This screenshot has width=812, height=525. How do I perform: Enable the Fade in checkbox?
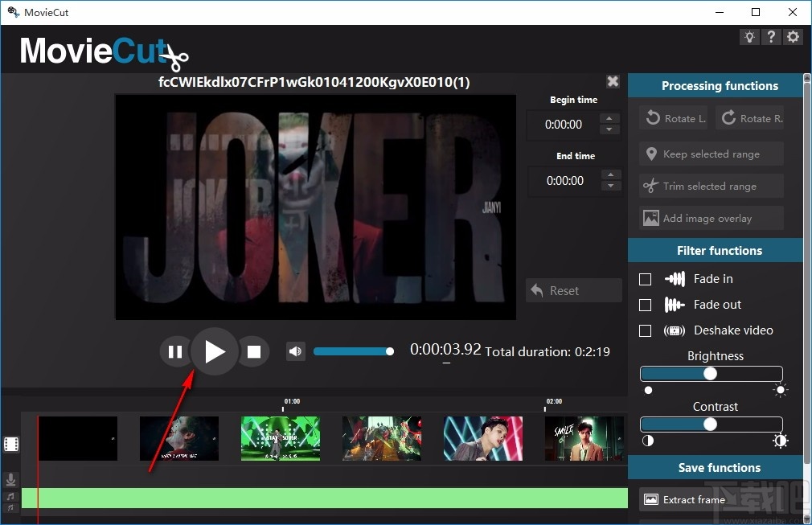click(x=646, y=280)
